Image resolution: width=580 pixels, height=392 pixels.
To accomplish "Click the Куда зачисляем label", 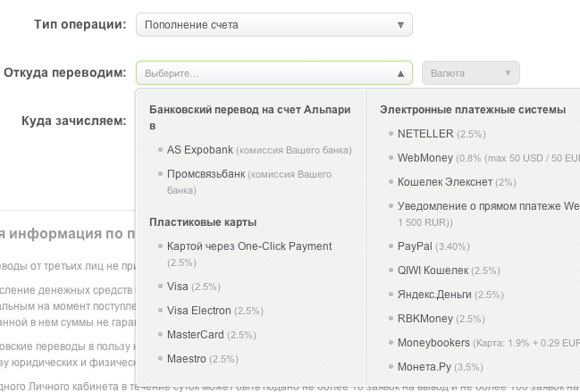I will click(73, 121).
